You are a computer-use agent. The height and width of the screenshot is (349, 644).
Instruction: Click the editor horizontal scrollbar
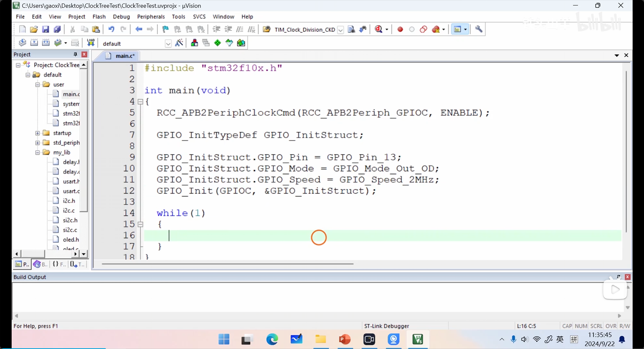[227, 264]
